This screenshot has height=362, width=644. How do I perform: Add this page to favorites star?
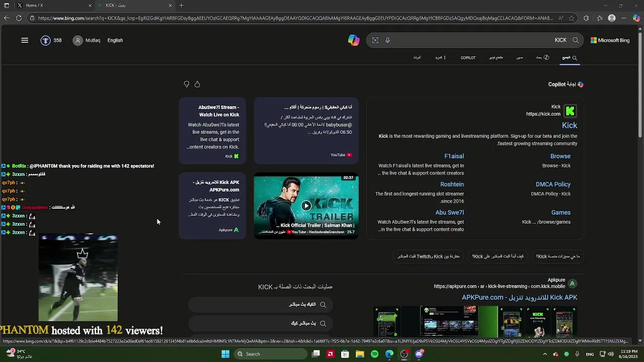coord(572,18)
